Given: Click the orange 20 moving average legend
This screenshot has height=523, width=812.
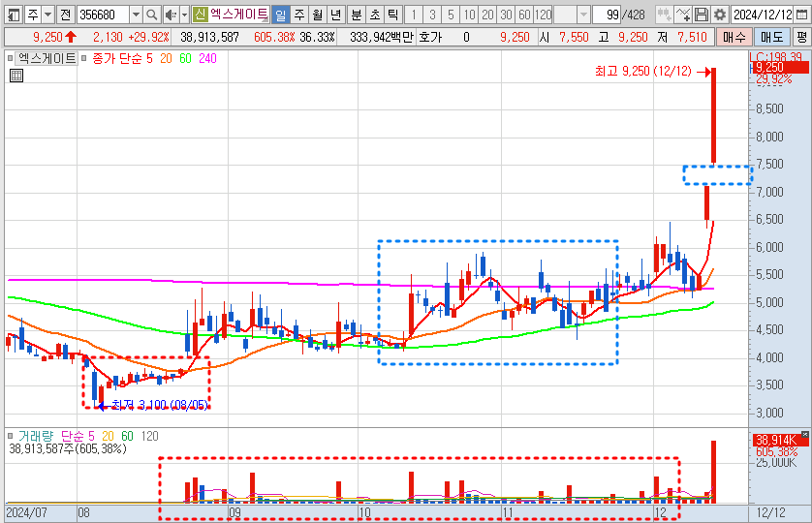Looking at the screenshot, I should point(166,58).
